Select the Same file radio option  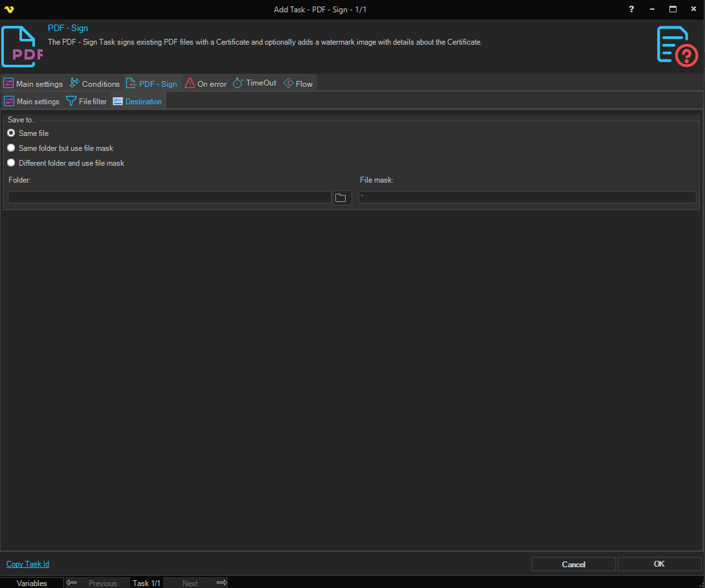coord(11,133)
